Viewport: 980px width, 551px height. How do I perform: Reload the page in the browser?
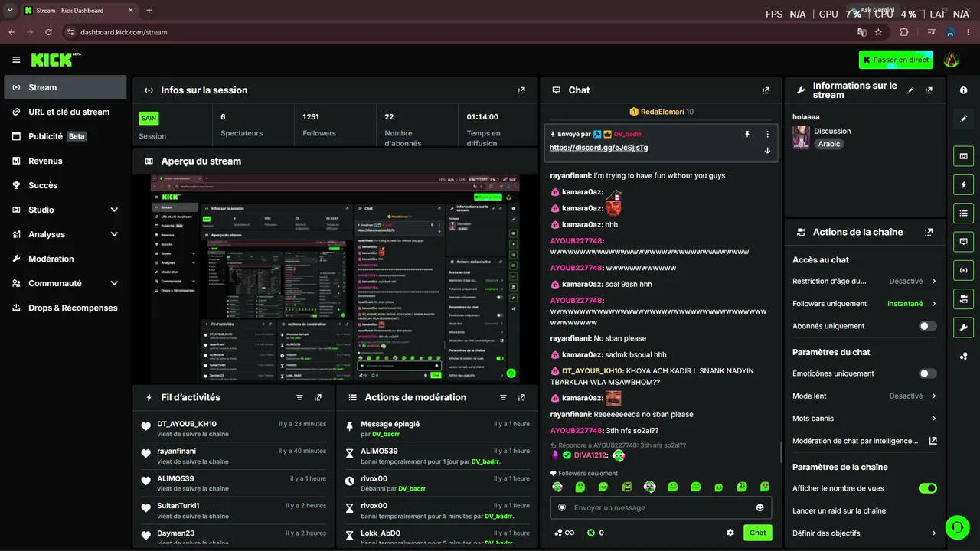click(x=48, y=32)
